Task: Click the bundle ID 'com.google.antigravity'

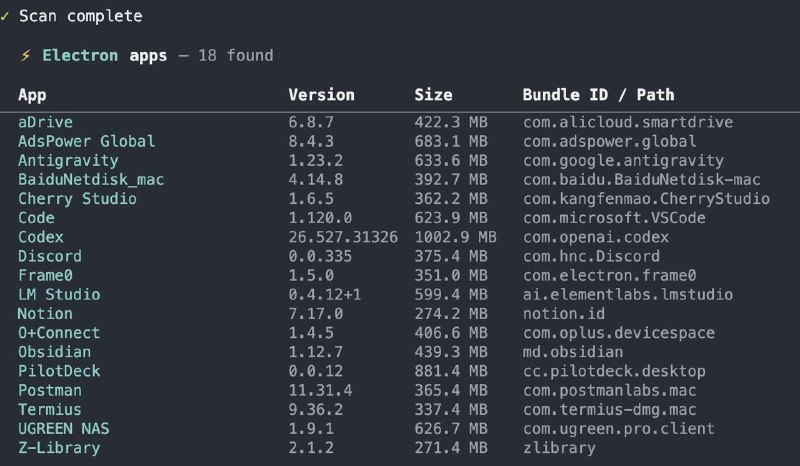Action: pos(623,161)
